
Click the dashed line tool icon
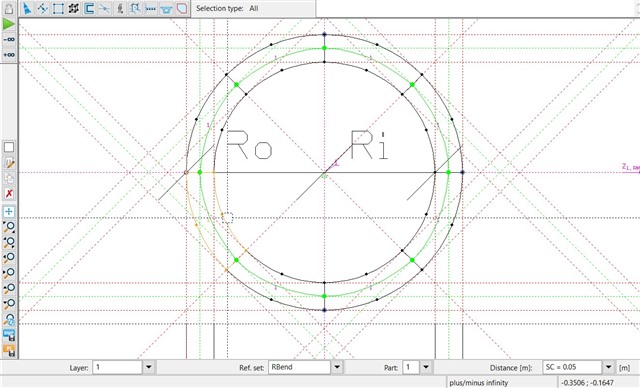[x=151, y=8]
